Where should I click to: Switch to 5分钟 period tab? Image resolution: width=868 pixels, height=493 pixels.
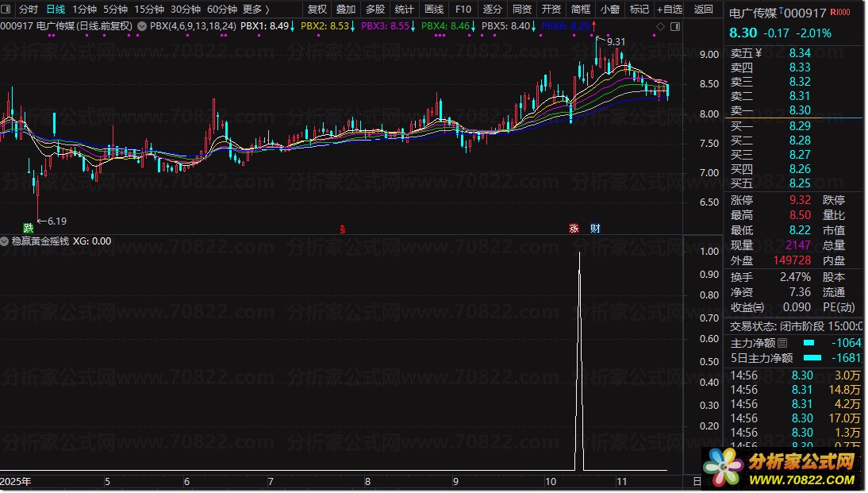(115, 10)
